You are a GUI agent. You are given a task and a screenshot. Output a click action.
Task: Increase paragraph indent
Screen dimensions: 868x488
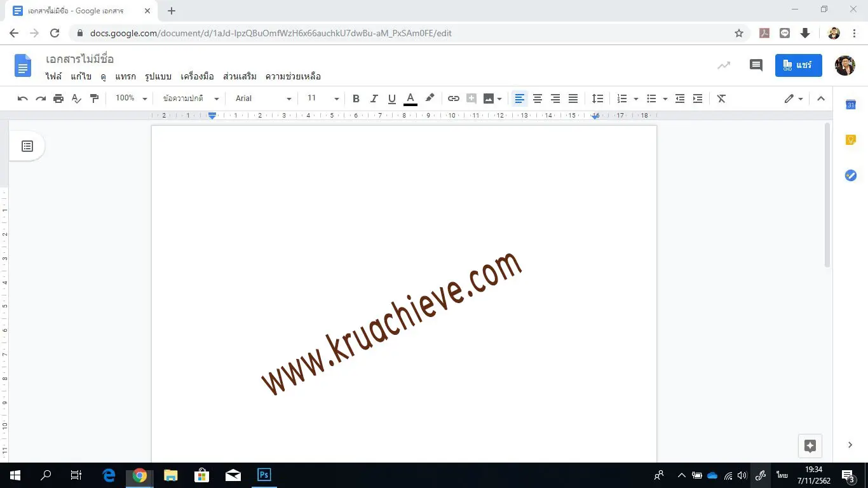click(698, 98)
